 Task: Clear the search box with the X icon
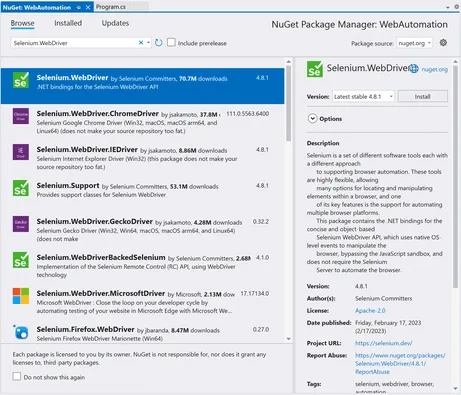tap(141, 43)
